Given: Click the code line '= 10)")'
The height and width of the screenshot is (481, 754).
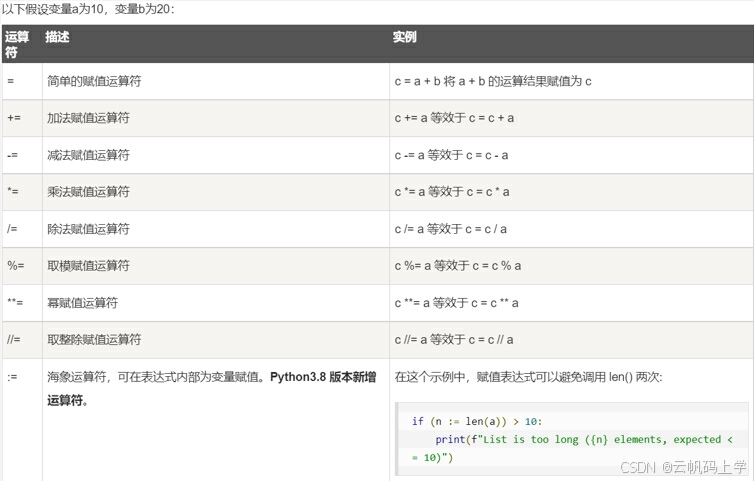Looking at the screenshot, I should (432, 457).
